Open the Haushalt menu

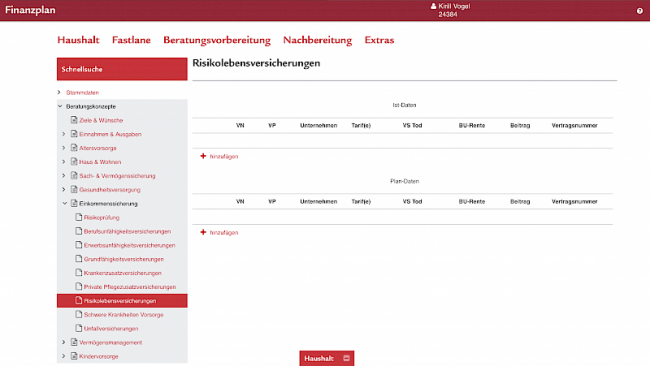[x=78, y=40]
